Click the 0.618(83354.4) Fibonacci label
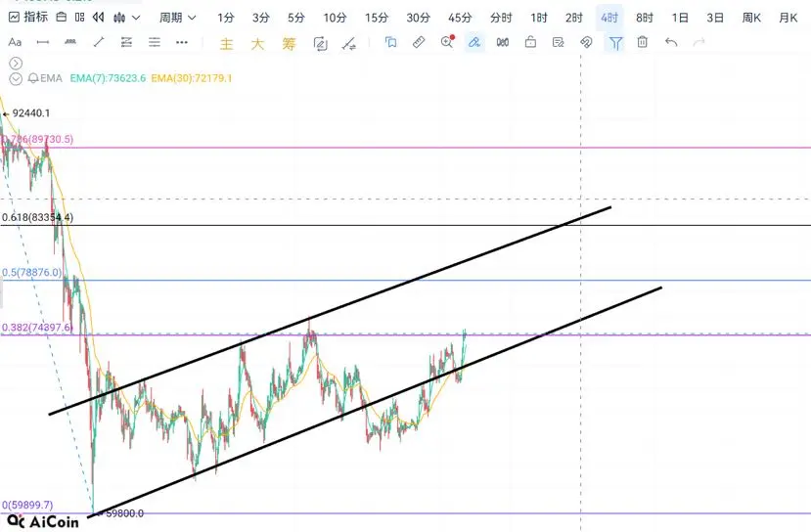The image size is (811, 532). [x=38, y=217]
